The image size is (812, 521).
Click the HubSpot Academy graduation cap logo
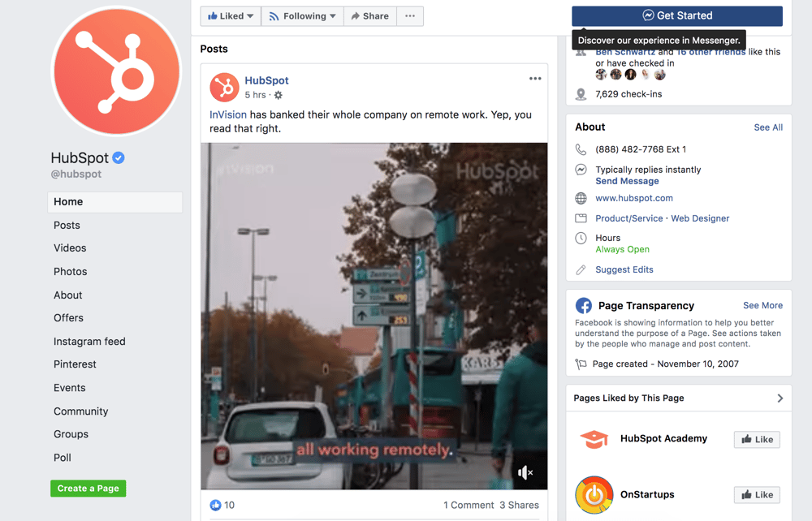[x=594, y=439]
